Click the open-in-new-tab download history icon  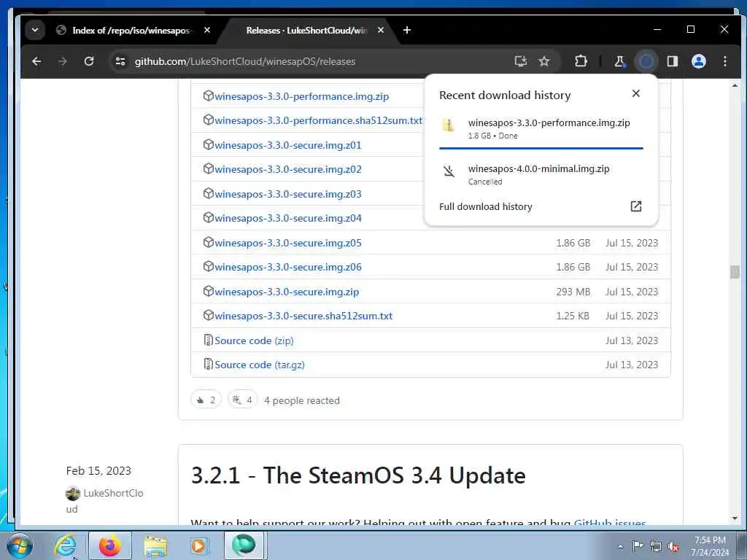coord(636,206)
